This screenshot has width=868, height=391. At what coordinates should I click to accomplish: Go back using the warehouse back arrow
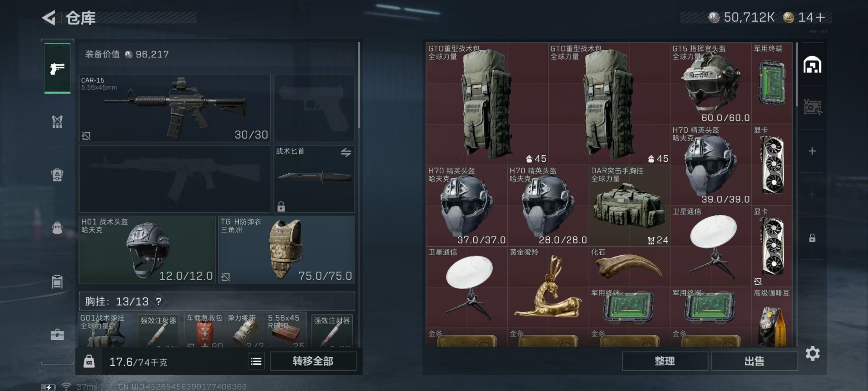click(x=49, y=18)
